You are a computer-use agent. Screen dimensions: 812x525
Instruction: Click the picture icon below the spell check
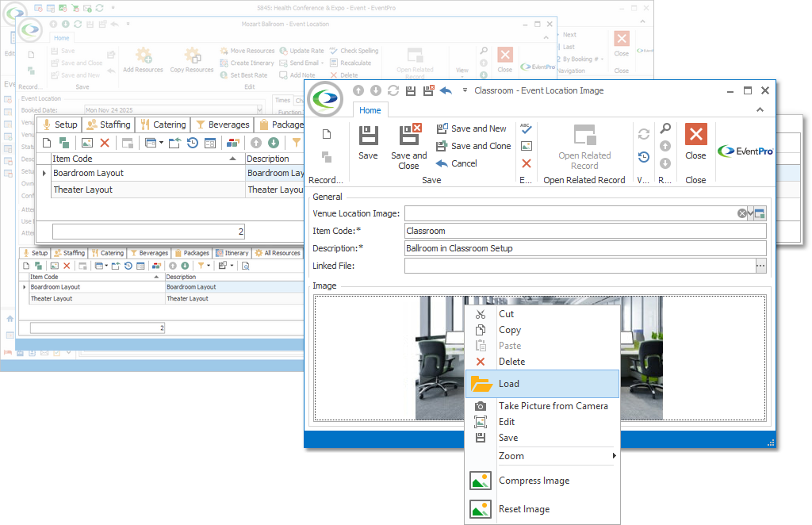[527, 146]
